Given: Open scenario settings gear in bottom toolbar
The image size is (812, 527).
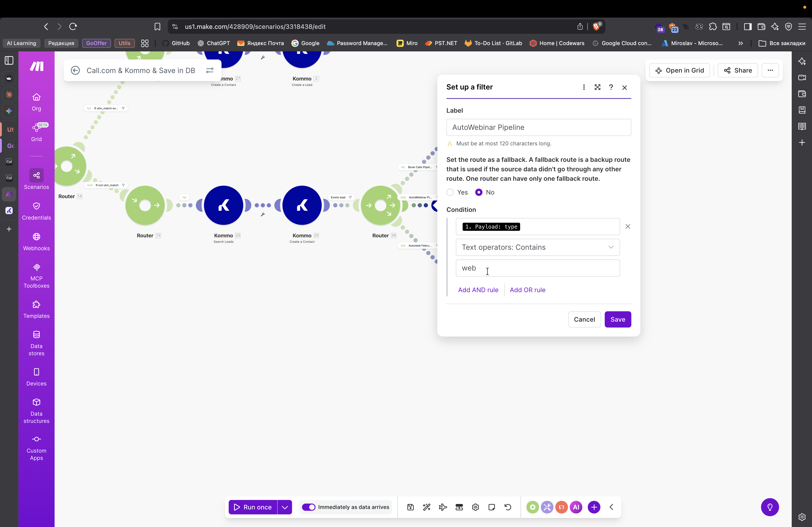Looking at the screenshot, I should click(475, 507).
